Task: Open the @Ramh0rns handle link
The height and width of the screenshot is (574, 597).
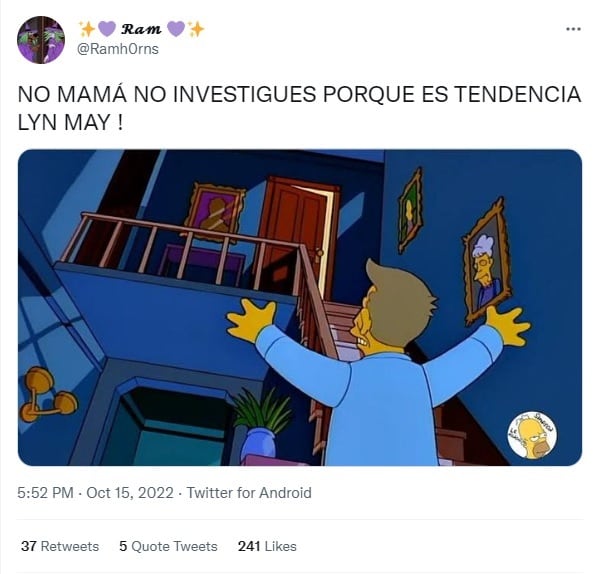Action: [x=118, y=49]
